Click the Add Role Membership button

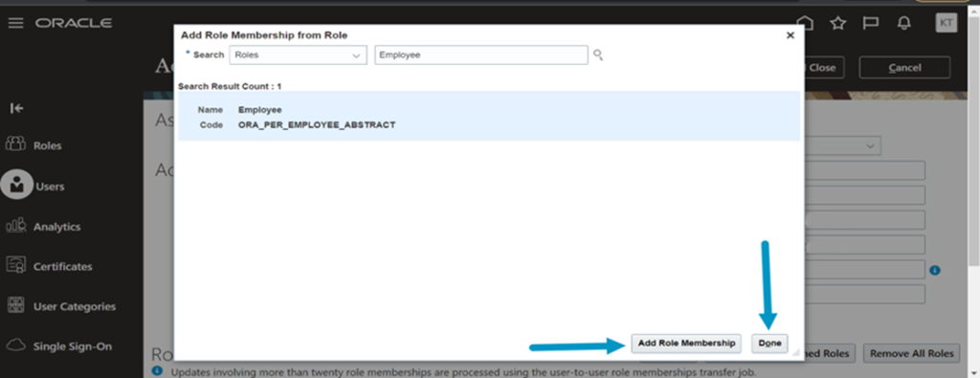(686, 343)
